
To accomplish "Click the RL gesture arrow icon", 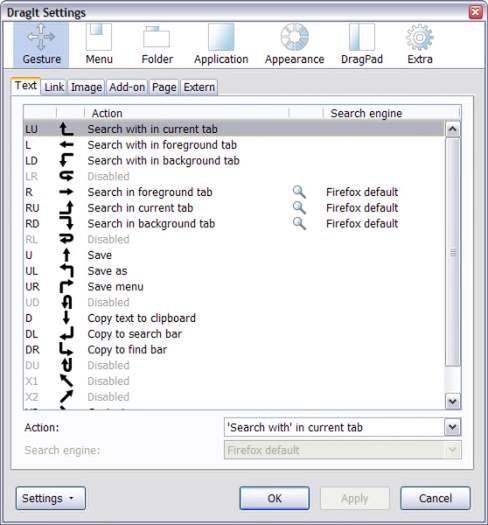I will pos(66,239).
